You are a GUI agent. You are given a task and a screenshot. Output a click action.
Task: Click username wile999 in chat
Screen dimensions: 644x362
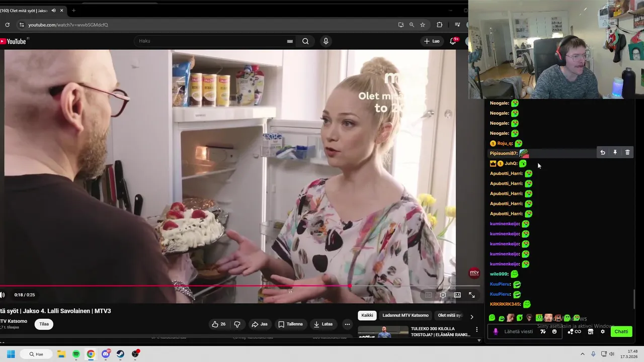(499, 274)
